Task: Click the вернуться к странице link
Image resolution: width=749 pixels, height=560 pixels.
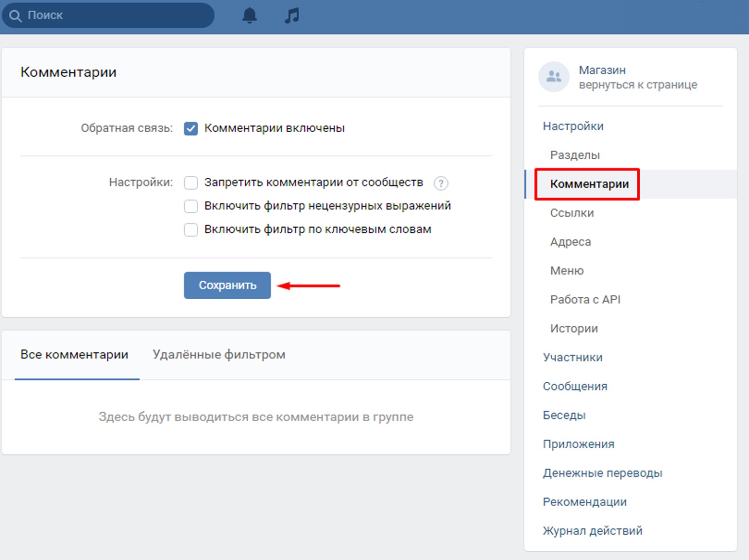Action: [638, 85]
